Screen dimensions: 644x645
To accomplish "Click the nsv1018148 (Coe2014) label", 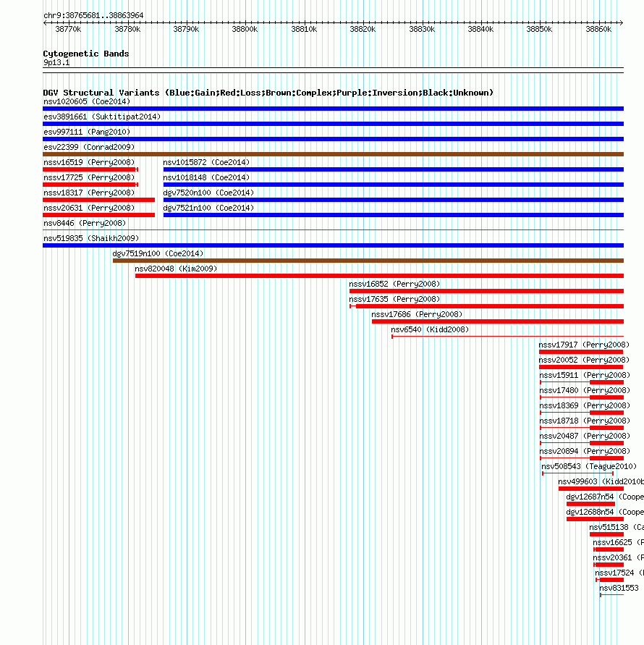I will coord(206,177).
